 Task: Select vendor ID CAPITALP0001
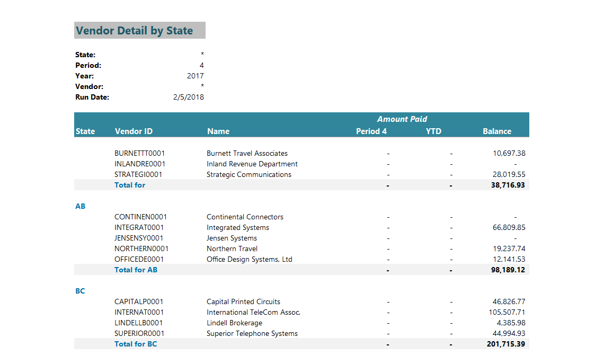pos(139,301)
